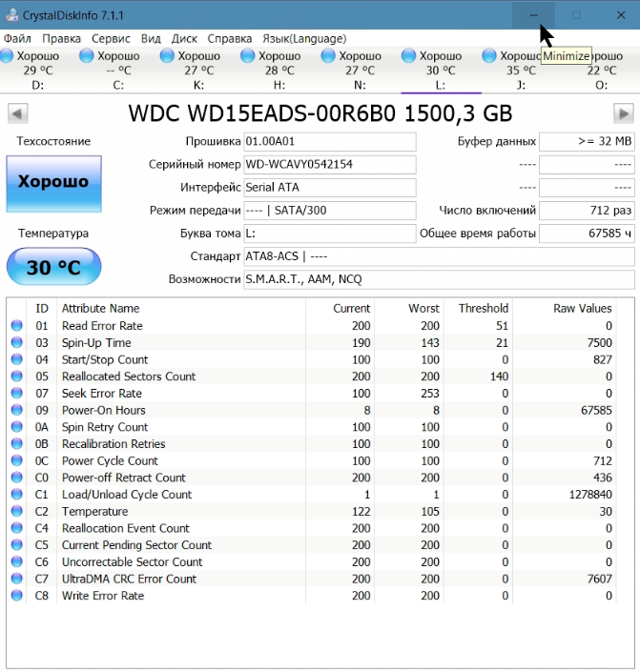
Task: Click status circle of Power-On Hours
Action: tap(17, 410)
